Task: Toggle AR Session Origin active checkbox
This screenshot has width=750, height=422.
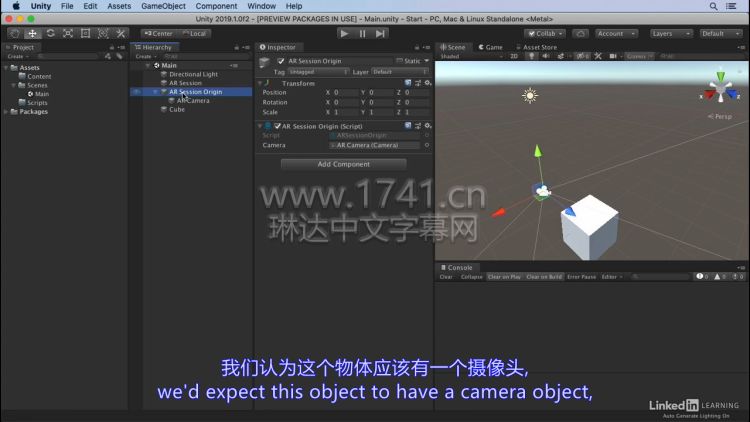Action: pyautogui.click(x=281, y=61)
